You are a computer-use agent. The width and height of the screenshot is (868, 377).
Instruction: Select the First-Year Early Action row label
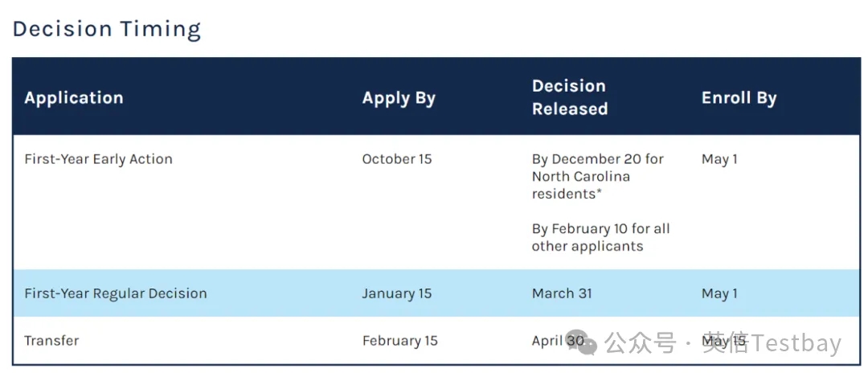click(98, 159)
